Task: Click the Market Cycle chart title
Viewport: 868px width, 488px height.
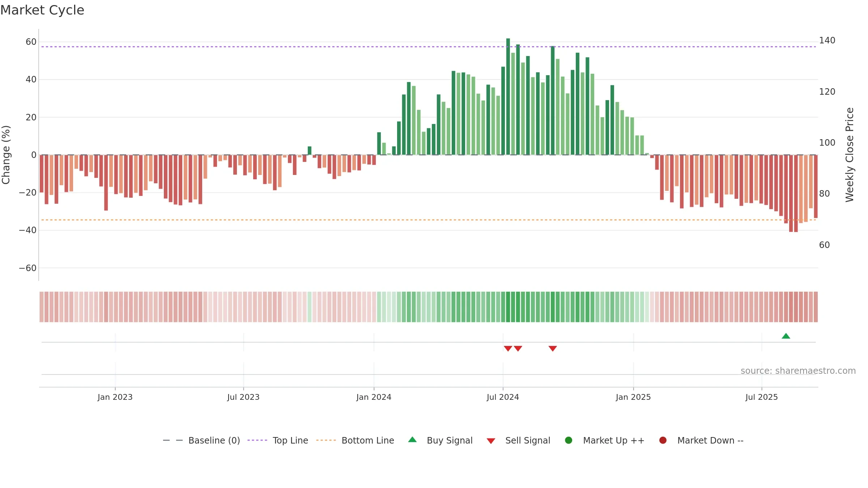Action: [x=42, y=10]
